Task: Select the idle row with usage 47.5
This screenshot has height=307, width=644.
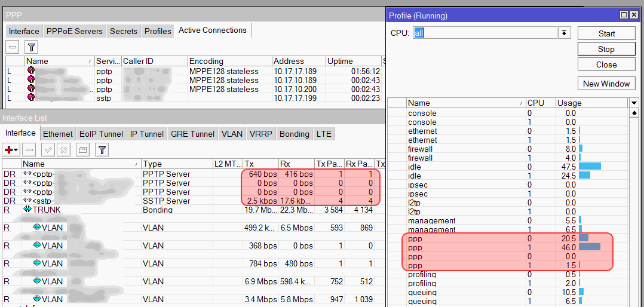Action: pyautogui.click(x=508, y=167)
